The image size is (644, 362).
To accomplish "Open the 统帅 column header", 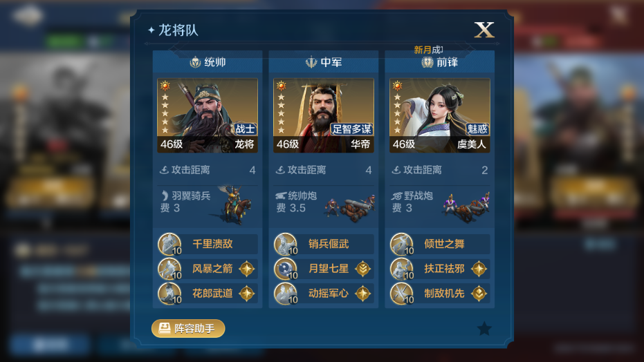I will pyautogui.click(x=208, y=62).
